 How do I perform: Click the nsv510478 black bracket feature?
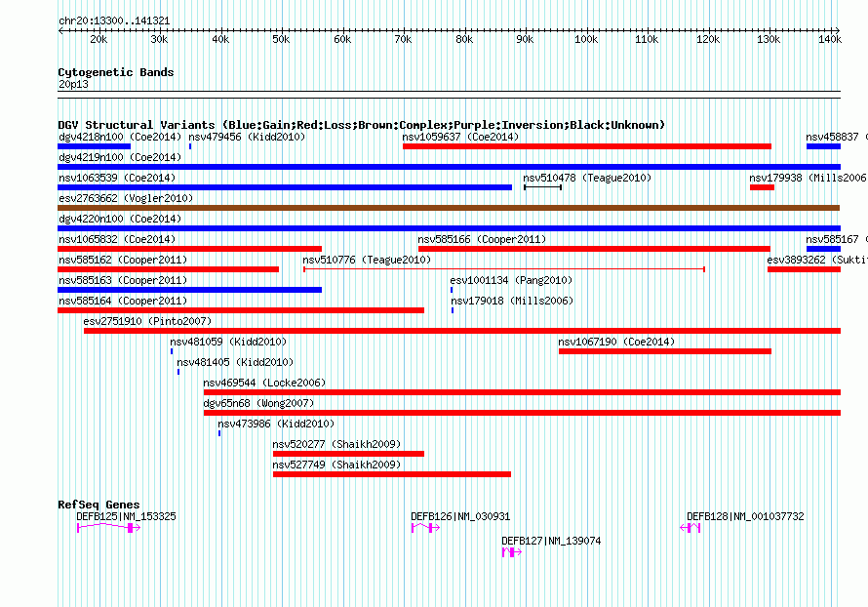[543, 187]
